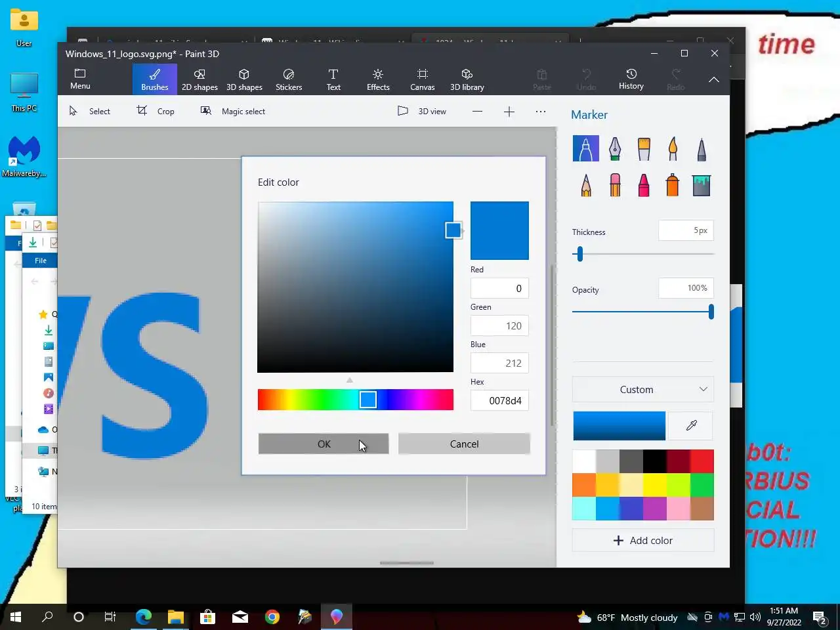Open the Brushes tab

coord(155,79)
